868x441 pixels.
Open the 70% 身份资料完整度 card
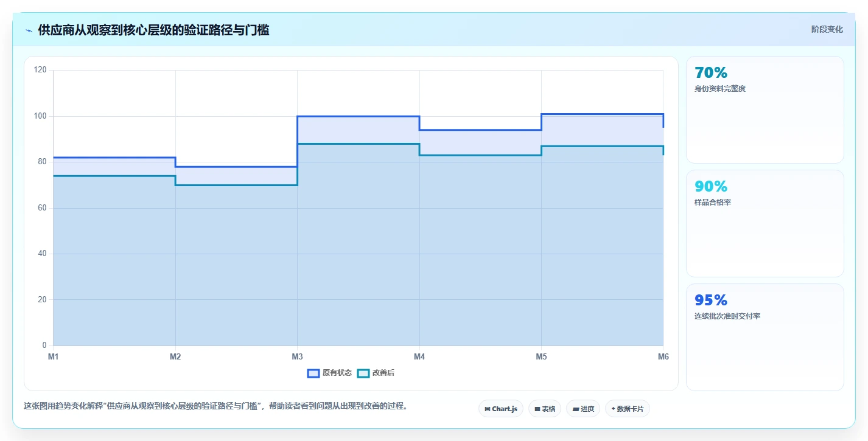tap(765, 109)
